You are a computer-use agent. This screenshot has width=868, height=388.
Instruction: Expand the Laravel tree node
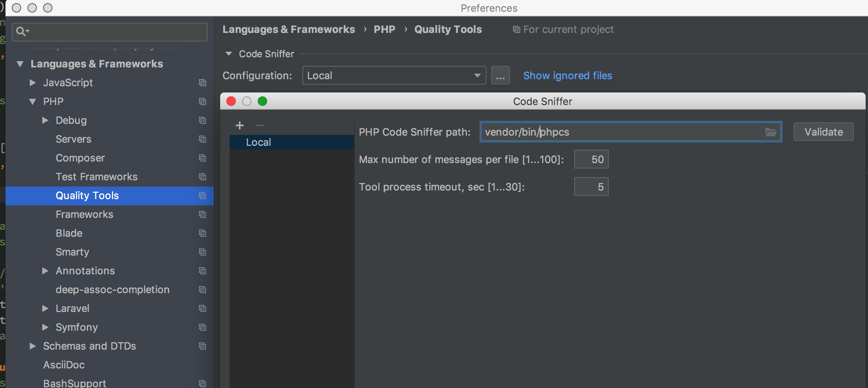point(45,308)
